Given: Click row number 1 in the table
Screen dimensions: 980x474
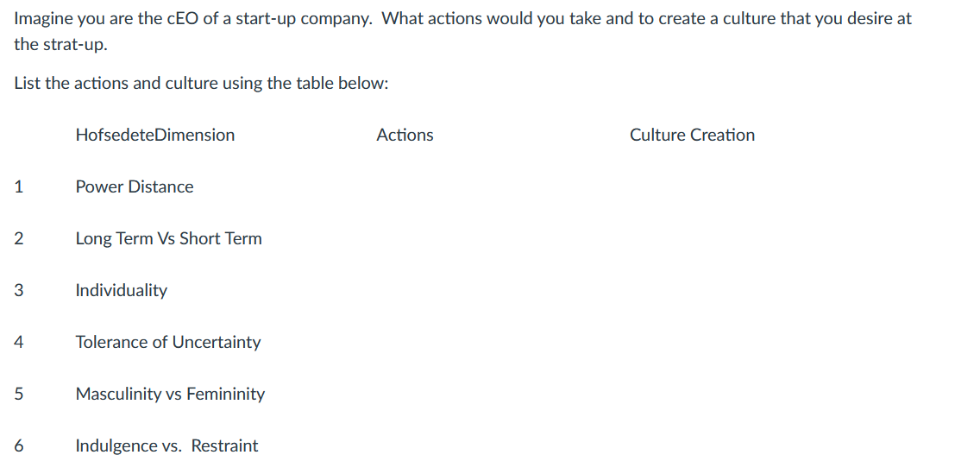Looking at the screenshot, I should point(18,186).
